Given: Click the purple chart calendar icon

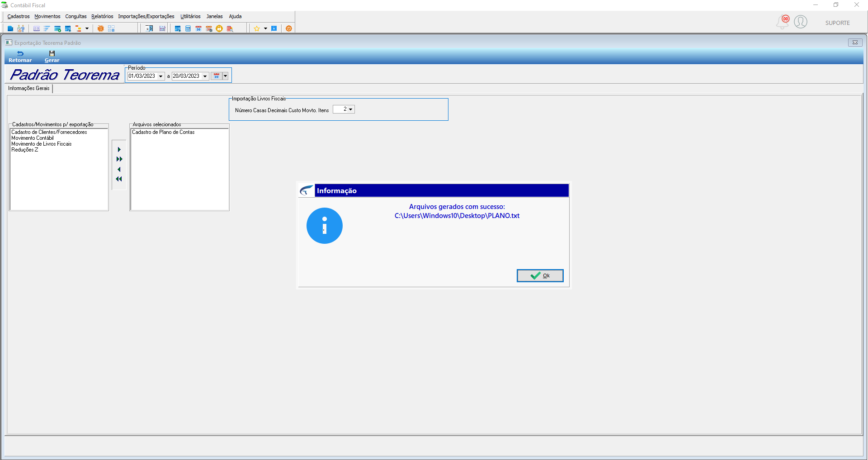Looking at the screenshot, I should (162, 28).
